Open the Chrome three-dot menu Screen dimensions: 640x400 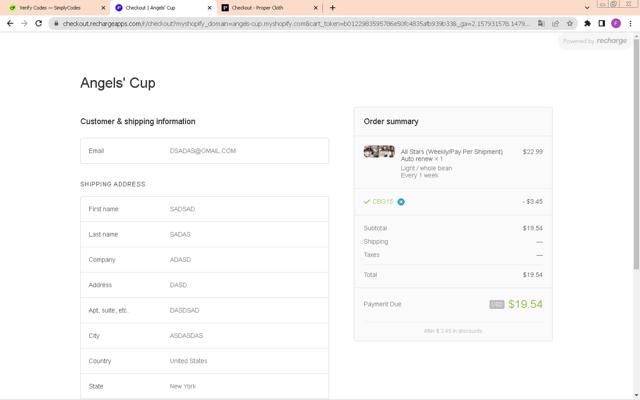(630, 24)
